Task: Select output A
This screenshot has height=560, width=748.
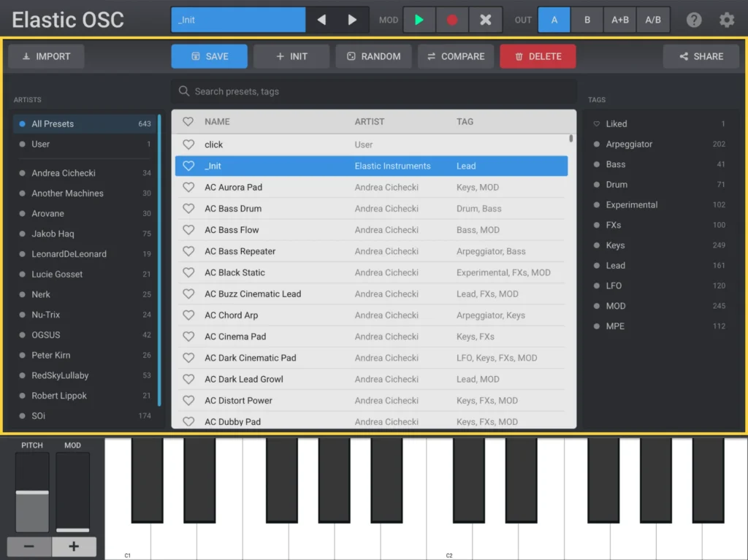Action: tap(554, 20)
